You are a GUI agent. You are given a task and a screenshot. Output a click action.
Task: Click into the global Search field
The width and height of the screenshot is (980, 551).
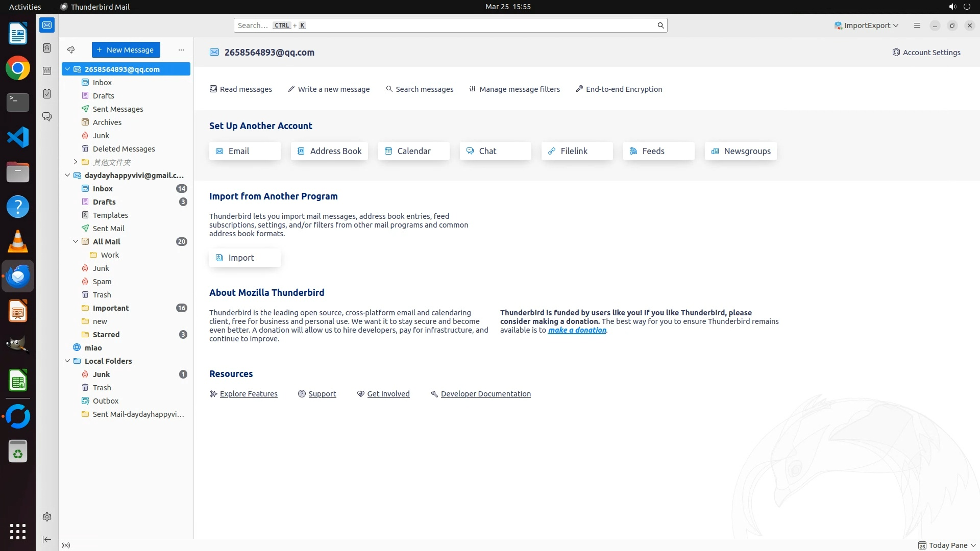449,26
